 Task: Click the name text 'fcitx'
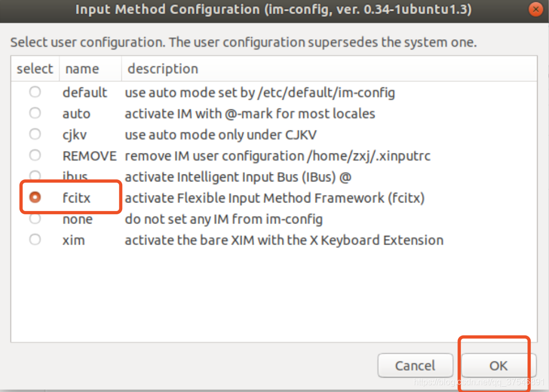click(76, 198)
